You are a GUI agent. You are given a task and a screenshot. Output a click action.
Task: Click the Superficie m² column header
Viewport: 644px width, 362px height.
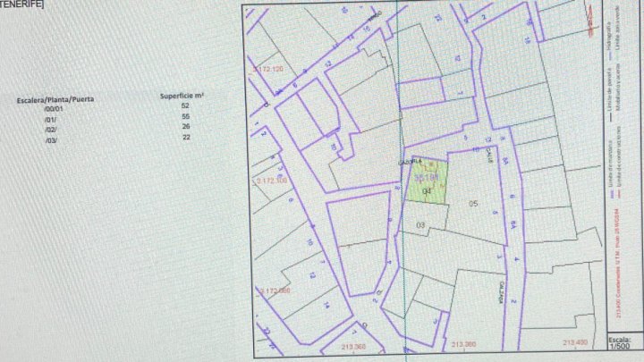click(182, 96)
